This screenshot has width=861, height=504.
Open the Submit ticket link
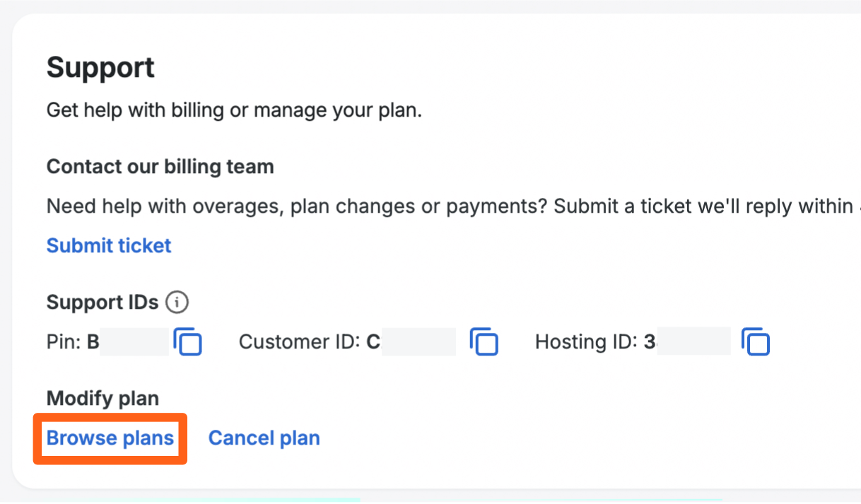(109, 245)
